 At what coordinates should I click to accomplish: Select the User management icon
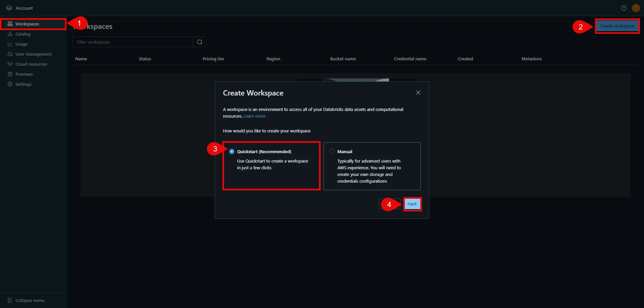(x=10, y=54)
